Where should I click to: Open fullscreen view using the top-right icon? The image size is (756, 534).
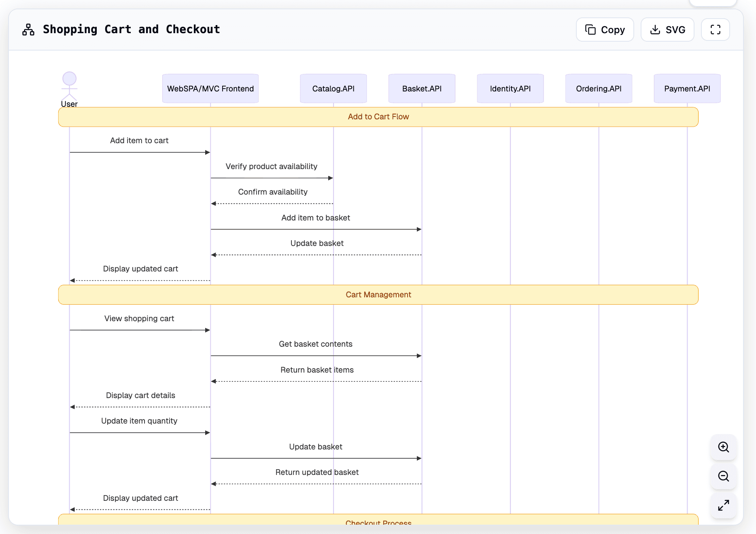(x=715, y=30)
